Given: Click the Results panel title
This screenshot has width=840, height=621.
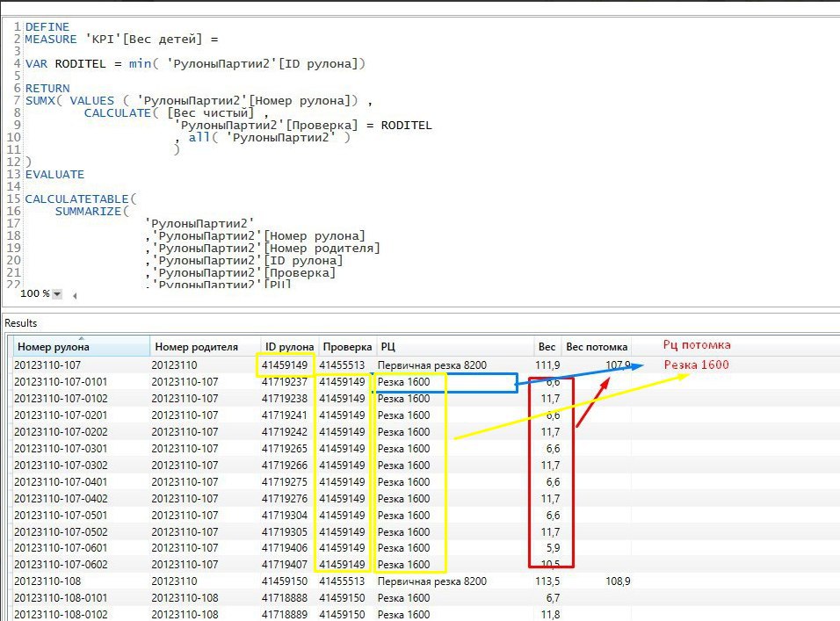Looking at the screenshot, I should (x=21, y=323).
